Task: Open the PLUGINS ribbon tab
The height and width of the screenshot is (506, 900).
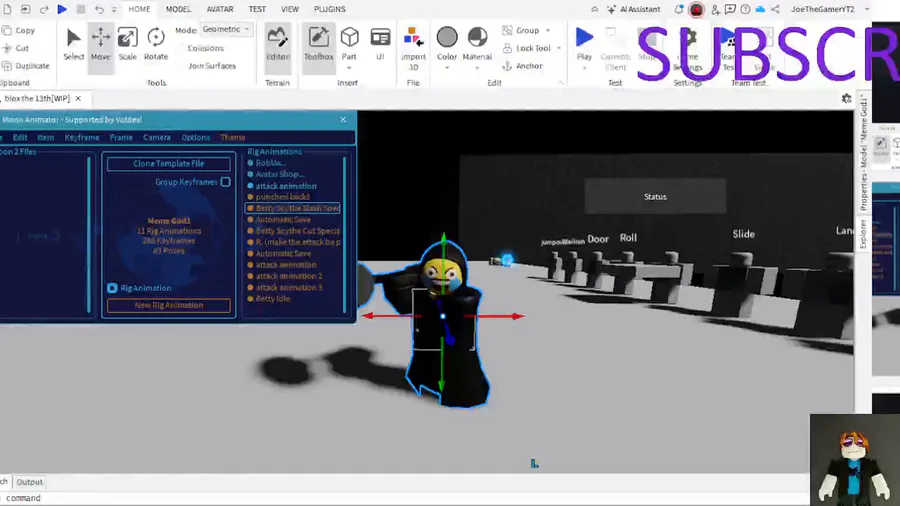Action: 329,9
